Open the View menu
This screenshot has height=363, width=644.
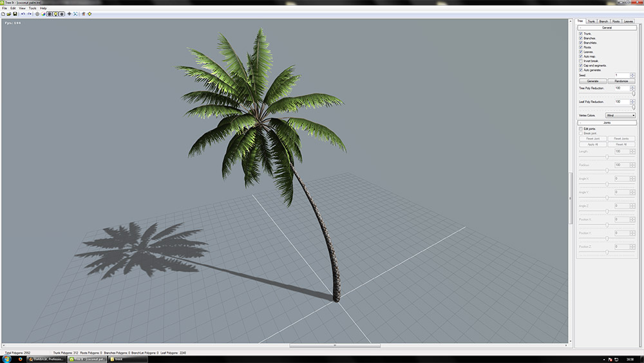coord(22,8)
